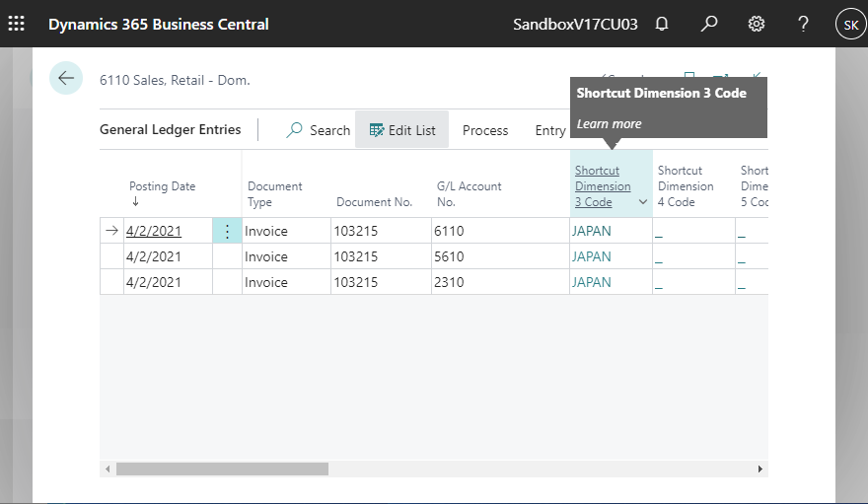Open the magnifier search in top bar
The width and height of the screenshot is (868, 504).
click(708, 24)
